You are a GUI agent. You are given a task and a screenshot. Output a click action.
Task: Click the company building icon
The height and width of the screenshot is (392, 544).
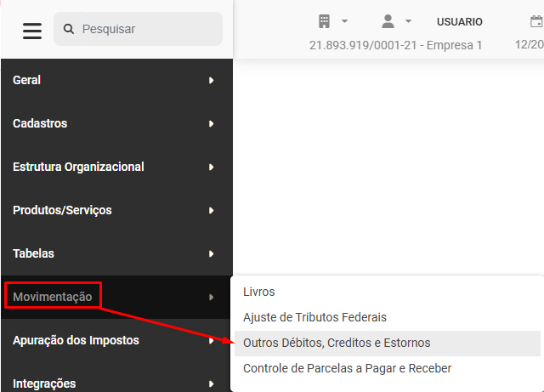(x=324, y=21)
